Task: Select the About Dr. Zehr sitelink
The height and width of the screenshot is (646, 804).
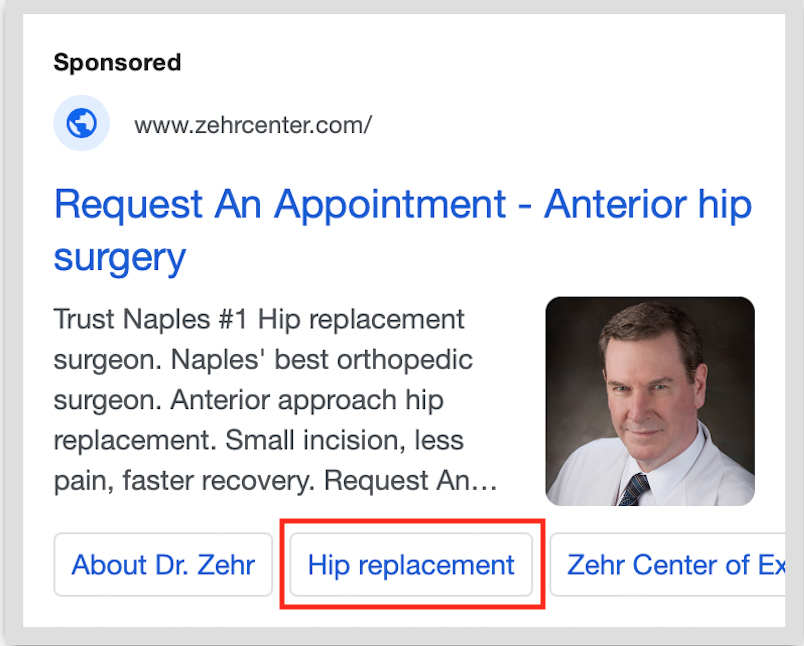Action: point(163,565)
